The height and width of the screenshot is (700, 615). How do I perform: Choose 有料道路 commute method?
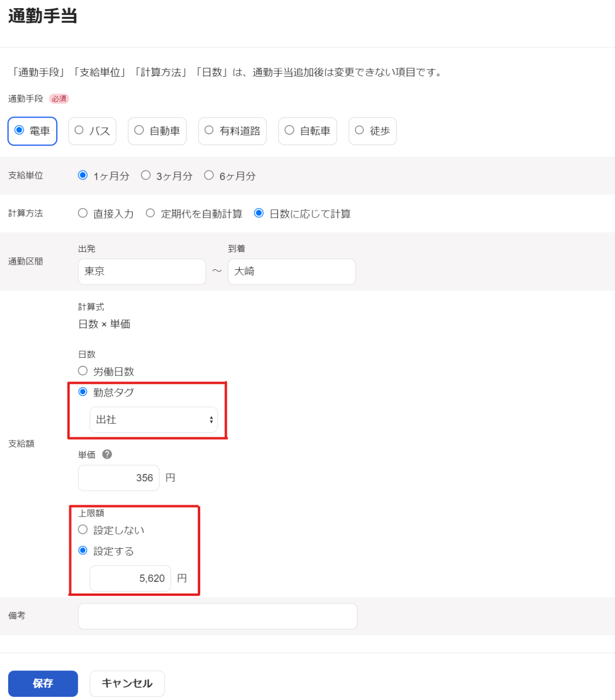click(x=232, y=131)
